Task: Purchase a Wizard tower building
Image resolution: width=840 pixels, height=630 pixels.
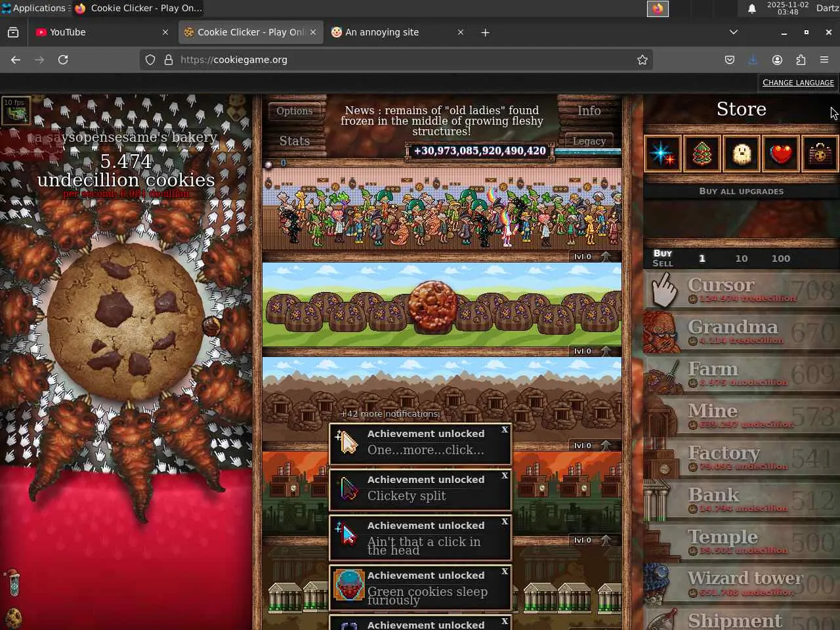Action: 742,584
